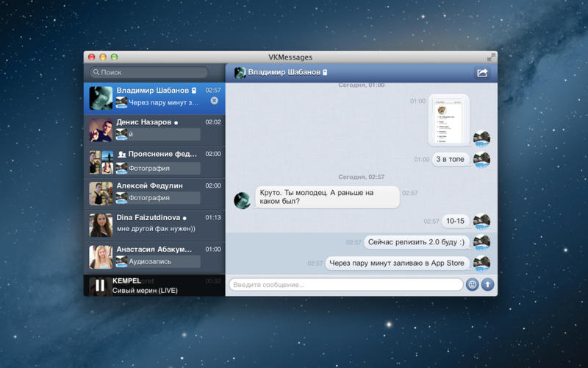Image resolution: width=588 pixels, height=368 pixels.
Task: Open the screenshot attachment sent at 01:00
Action: (449, 120)
